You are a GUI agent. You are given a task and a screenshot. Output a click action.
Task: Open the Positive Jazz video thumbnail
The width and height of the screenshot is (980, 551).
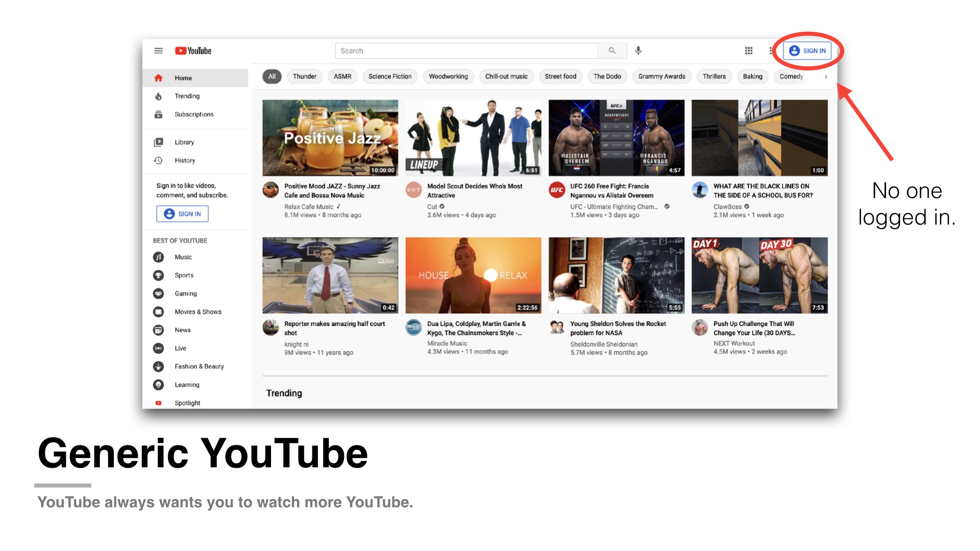330,138
